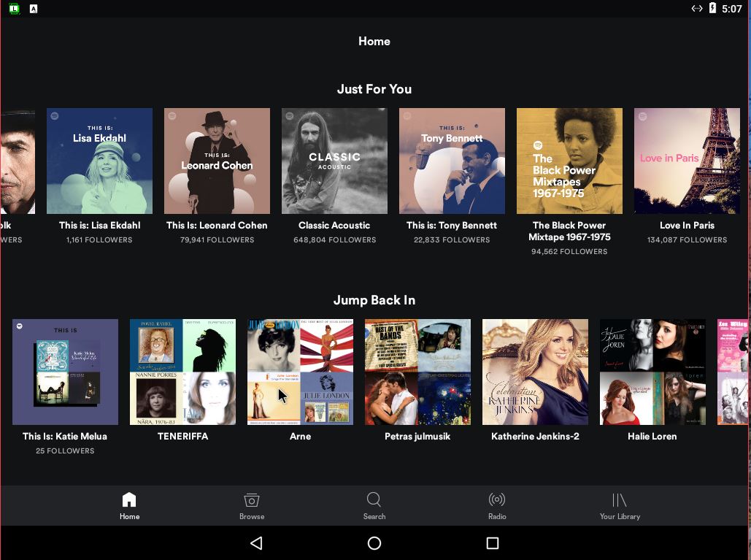
Task: Open the TENERIFFA playlist cover collage
Action: [x=182, y=372]
